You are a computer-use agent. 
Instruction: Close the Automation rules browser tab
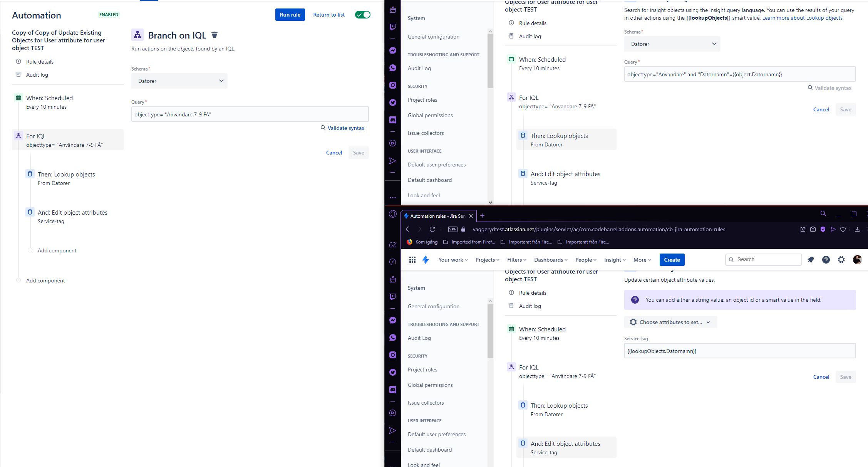coord(471,216)
